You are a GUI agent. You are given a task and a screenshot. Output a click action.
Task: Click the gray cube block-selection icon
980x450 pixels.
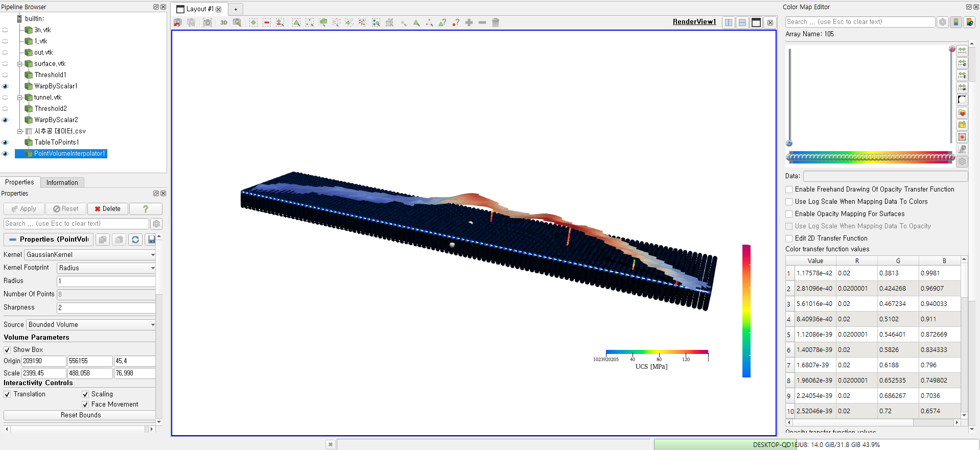389,22
